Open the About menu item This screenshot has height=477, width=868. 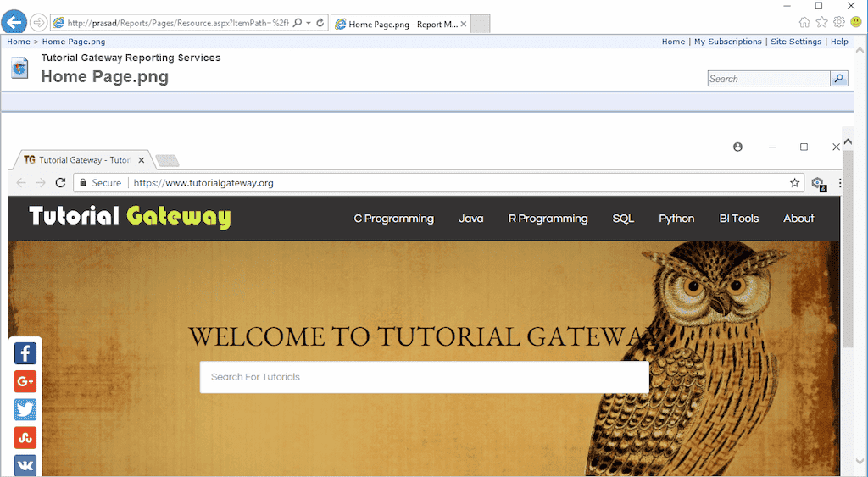coord(798,219)
